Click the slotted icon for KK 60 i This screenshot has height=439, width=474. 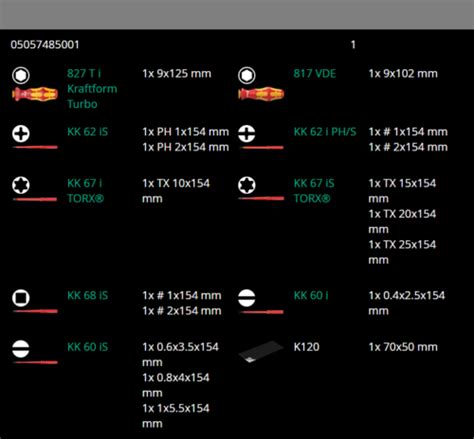coord(247,298)
